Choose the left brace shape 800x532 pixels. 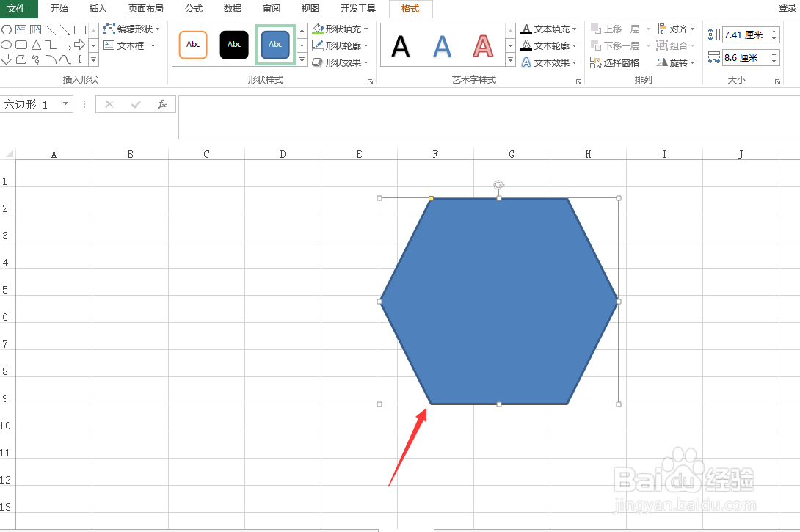pyautogui.click(x=80, y=59)
